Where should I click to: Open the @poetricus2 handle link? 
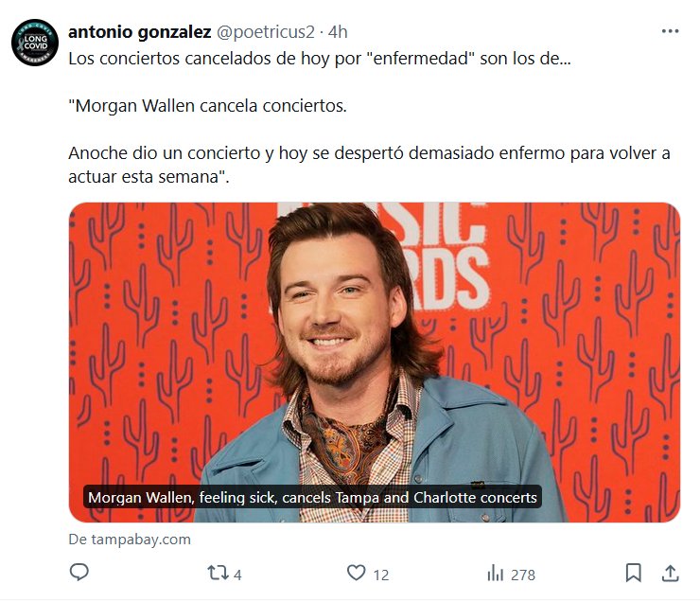point(266,32)
